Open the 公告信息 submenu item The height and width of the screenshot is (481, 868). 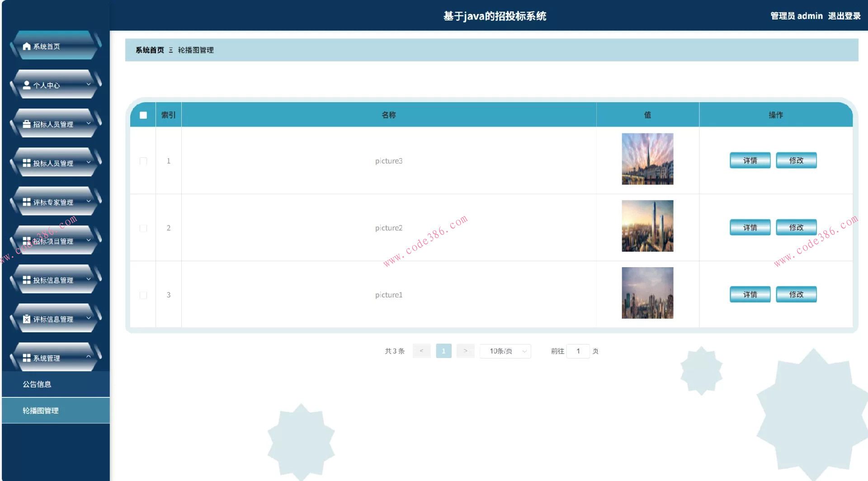coord(37,384)
